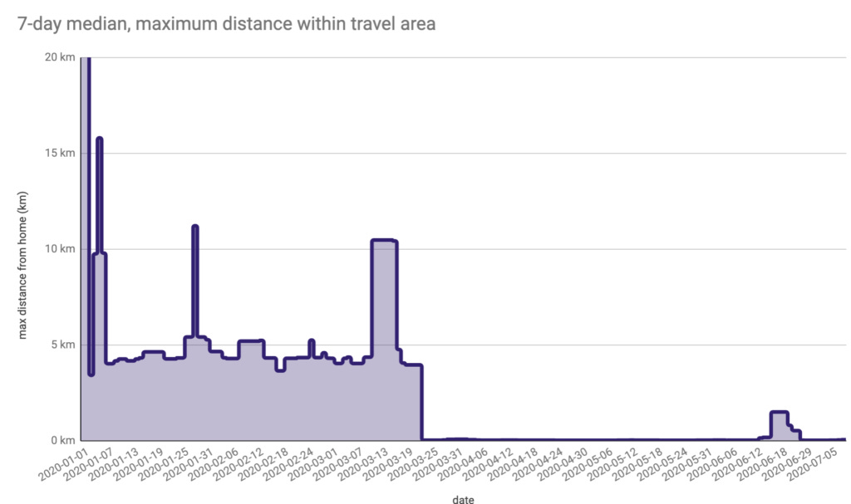The width and height of the screenshot is (851, 504).
Task: Click the 'max distance from home (km)' axis title
Action: coord(22,266)
